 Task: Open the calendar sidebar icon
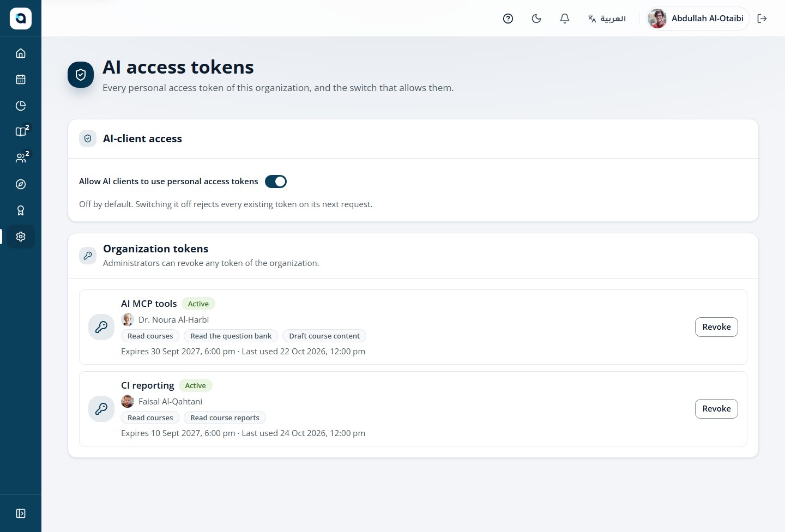click(x=21, y=80)
